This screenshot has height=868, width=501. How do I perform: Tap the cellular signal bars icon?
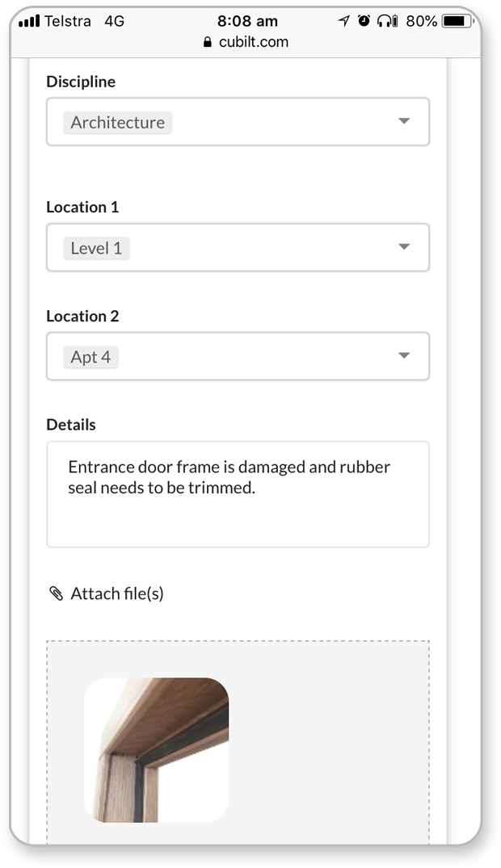tap(29, 21)
